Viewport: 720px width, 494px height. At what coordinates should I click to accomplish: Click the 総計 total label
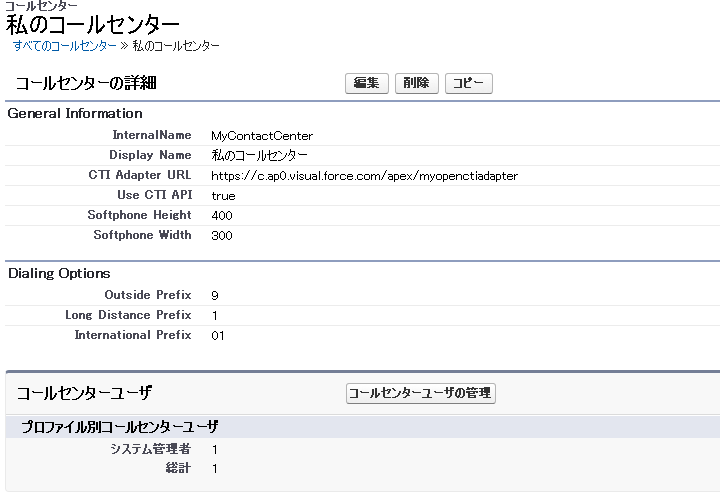(x=178, y=468)
